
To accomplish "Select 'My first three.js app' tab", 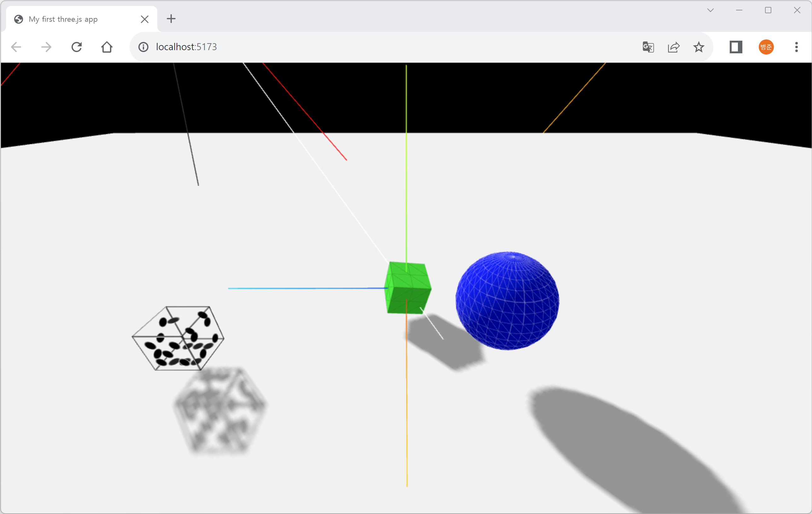I will pyautogui.click(x=63, y=19).
